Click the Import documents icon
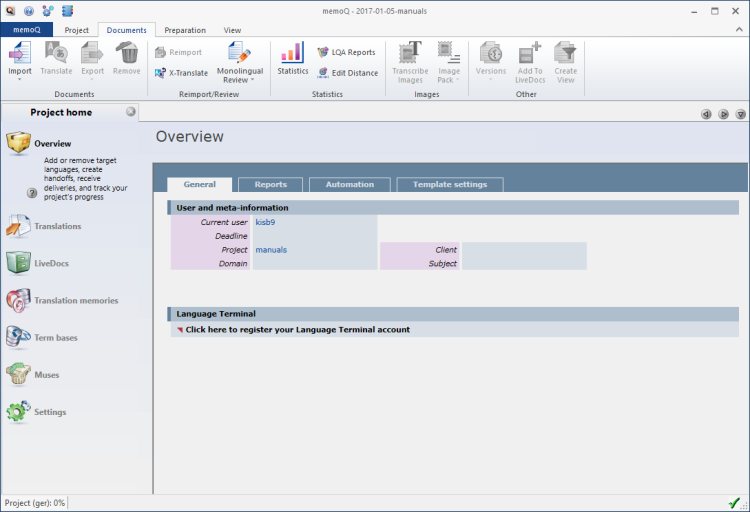The image size is (750, 512). click(20, 53)
